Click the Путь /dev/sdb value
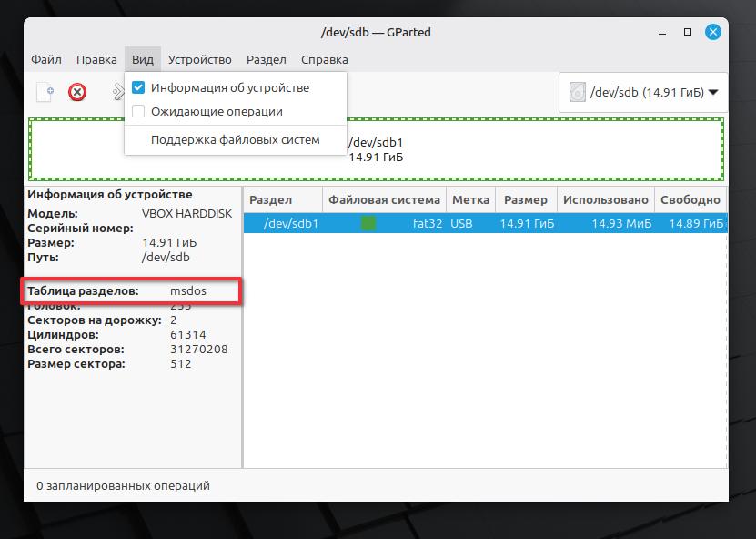Viewport: 756px width, 539px height. click(166, 257)
